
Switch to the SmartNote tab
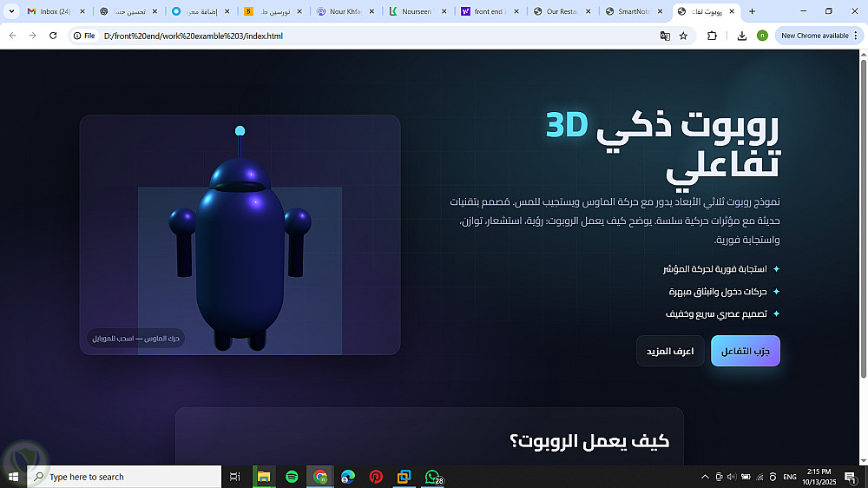click(634, 11)
